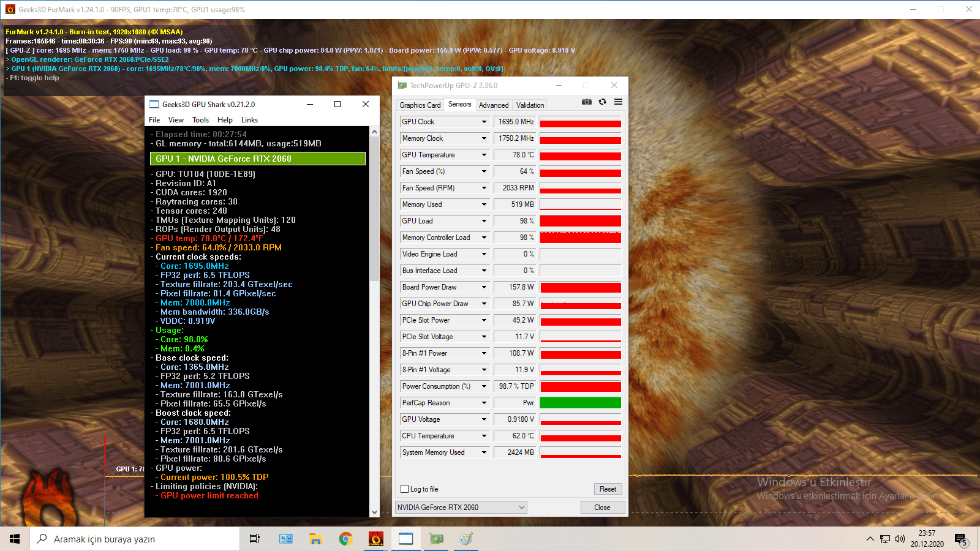Click the Close button in GPU-Z
The image size is (980, 551).
[602, 507]
